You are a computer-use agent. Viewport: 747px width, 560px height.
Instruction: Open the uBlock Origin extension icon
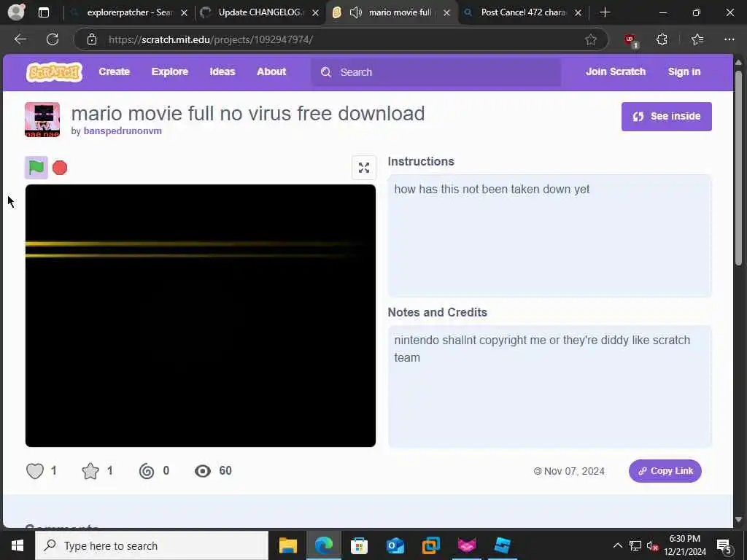pos(631,40)
